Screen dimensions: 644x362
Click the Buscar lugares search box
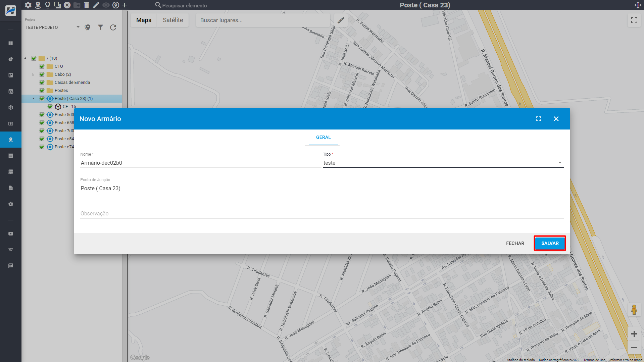(x=263, y=20)
